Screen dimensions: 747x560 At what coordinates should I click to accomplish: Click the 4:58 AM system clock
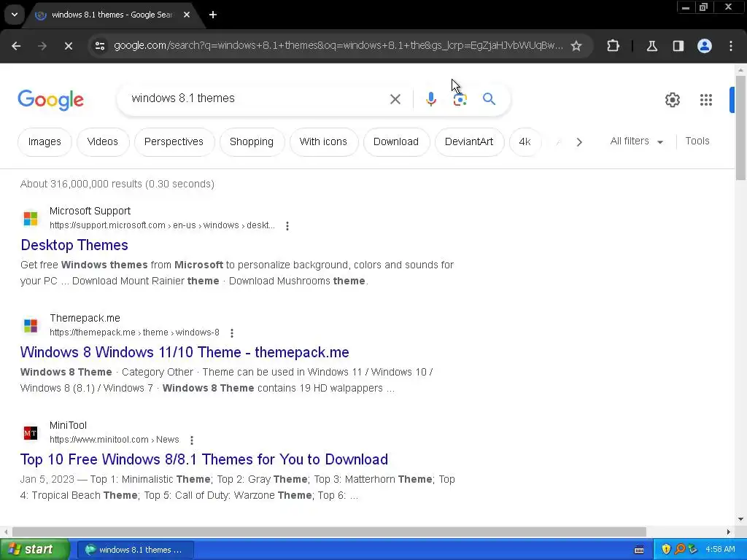pyautogui.click(x=720, y=550)
